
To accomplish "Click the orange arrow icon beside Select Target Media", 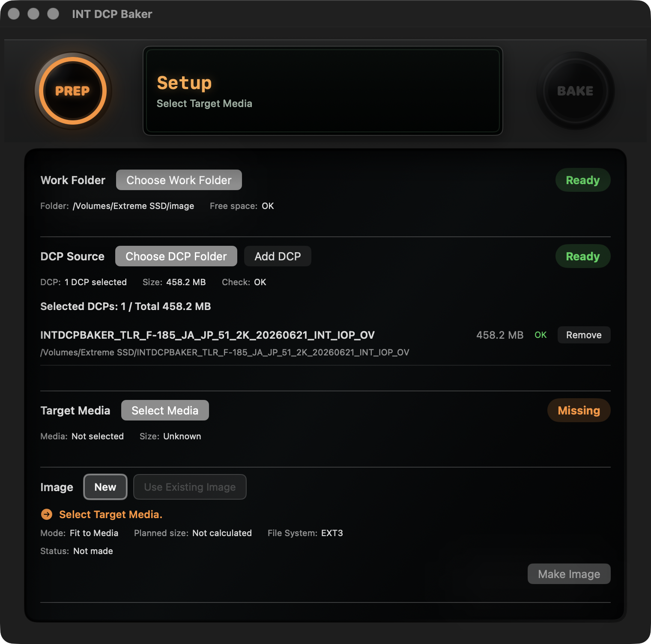I will pos(47,514).
